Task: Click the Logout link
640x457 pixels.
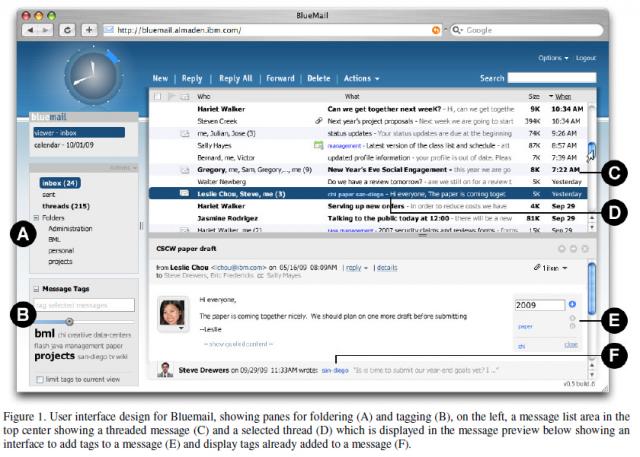Action: tap(586, 58)
